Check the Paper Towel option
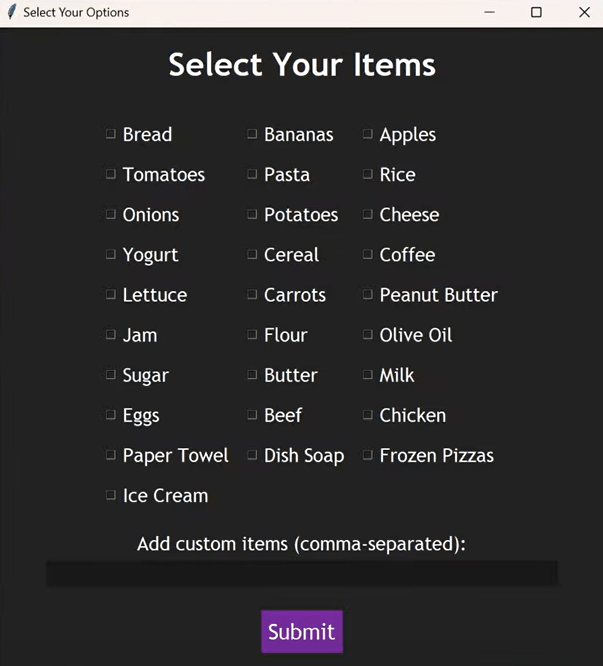 tap(111, 455)
